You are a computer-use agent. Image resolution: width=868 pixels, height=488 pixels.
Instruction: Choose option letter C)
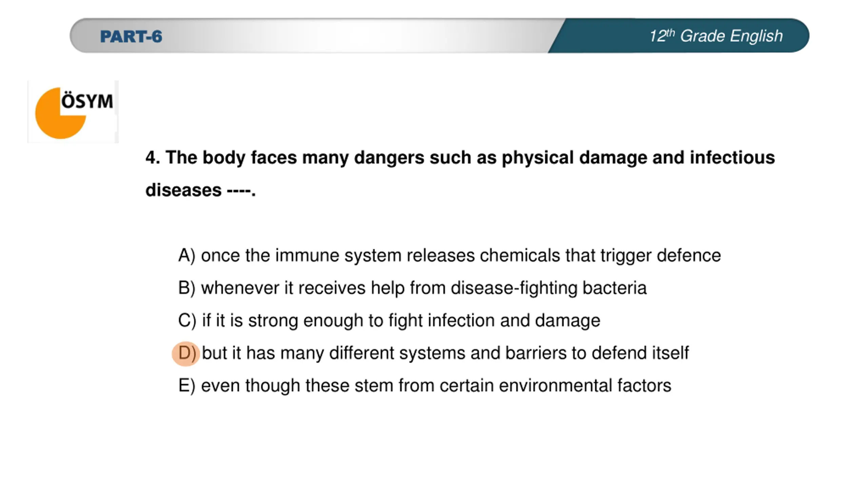coord(187,321)
